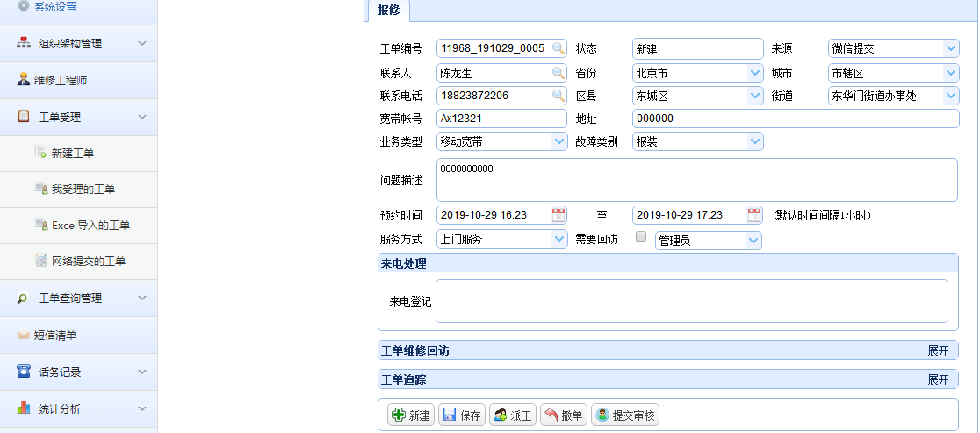Open the calendar picker for end time
Viewport: 980px width, 433px height.
pos(754,215)
